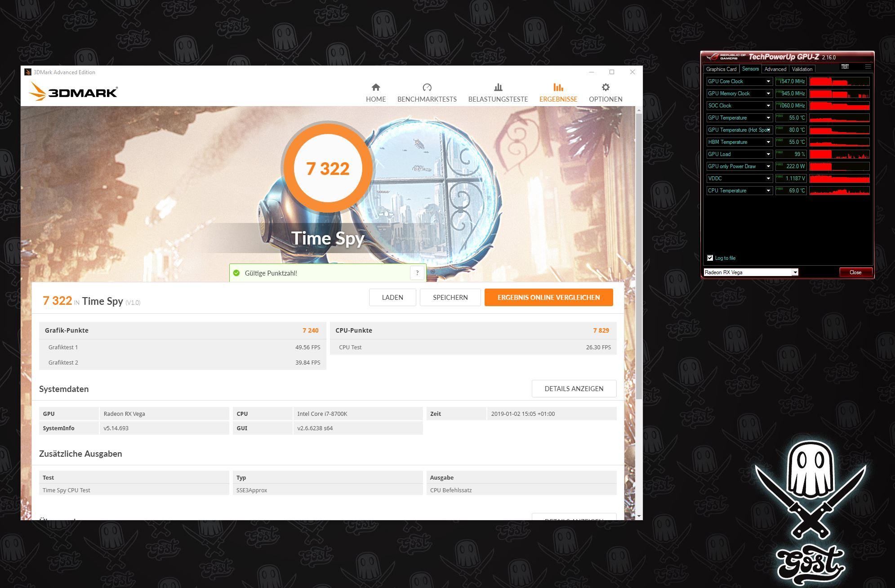Click the 3DMark scrollbar up arrow
The width and height of the screenshot is (895, 588).
(x=639, y=110)
